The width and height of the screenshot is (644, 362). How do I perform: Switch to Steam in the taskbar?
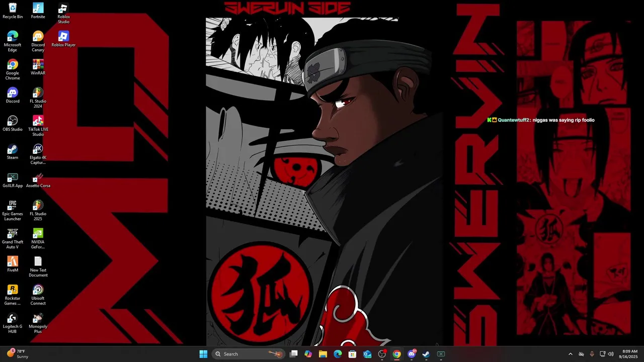tap(426, 354)
